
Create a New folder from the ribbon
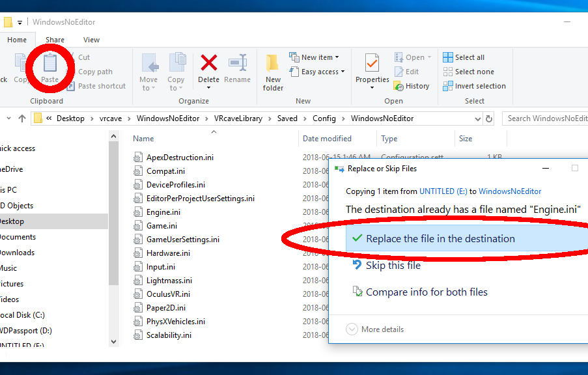[x=273, y=72]
